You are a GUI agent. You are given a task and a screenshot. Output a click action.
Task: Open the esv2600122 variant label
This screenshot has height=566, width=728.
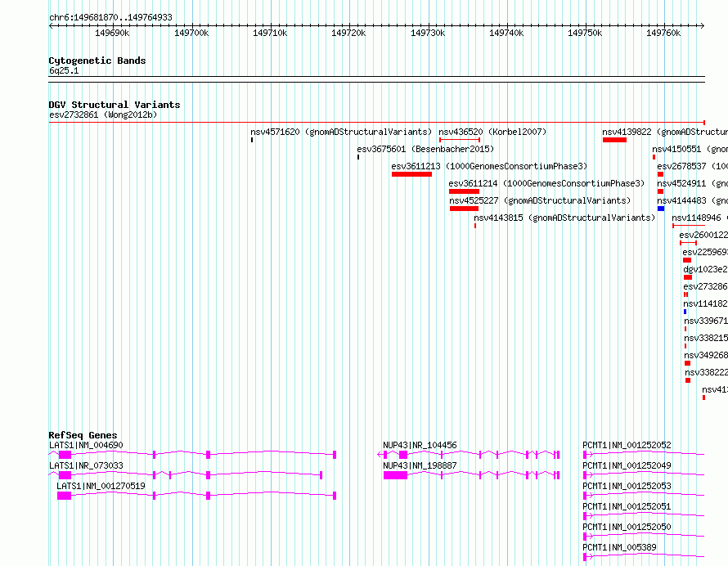703,235
